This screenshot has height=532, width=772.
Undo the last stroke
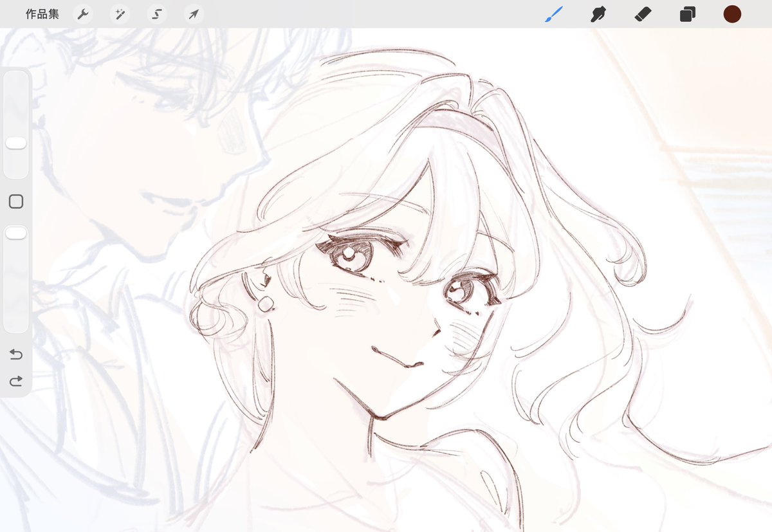coord(16,354)
